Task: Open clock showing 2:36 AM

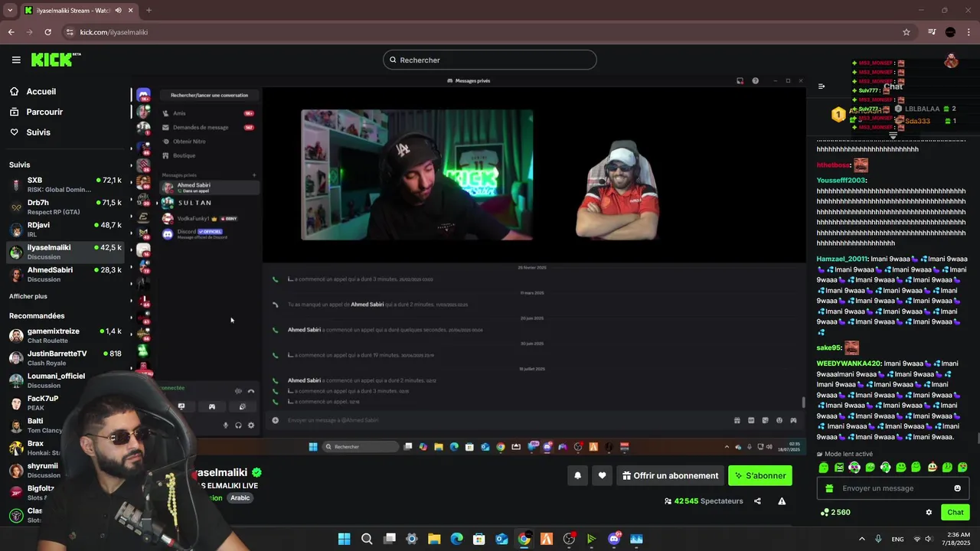Action: (x=958, y=539)
